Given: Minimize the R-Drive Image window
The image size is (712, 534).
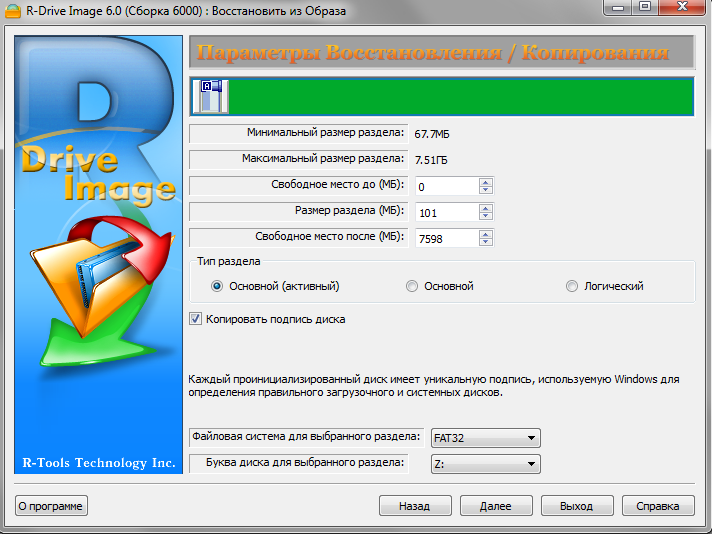Looking at the screenshot, I should point(618,7).
